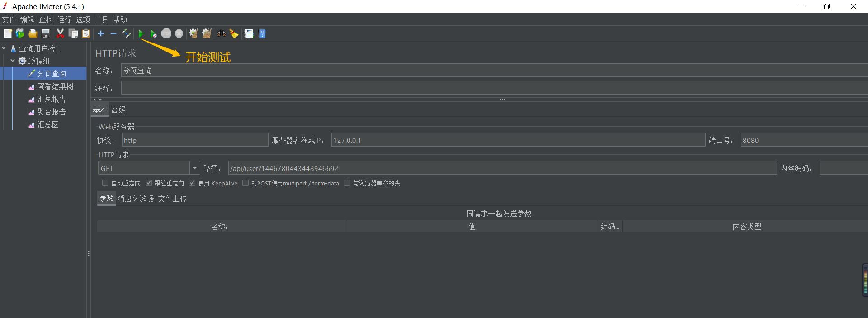Click the Reset Search broom icon
Viewport: 868px width, 318px height.
[x=234, y=33]
